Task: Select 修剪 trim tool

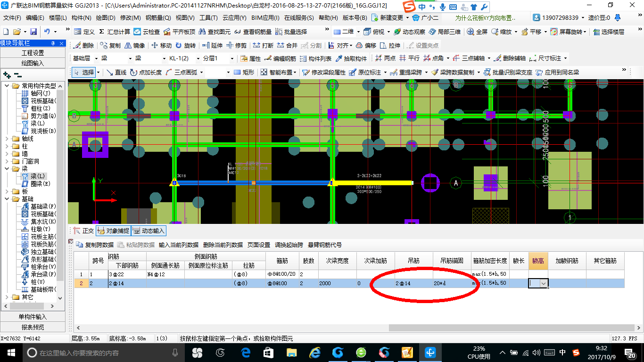Action: coord(237,45)
